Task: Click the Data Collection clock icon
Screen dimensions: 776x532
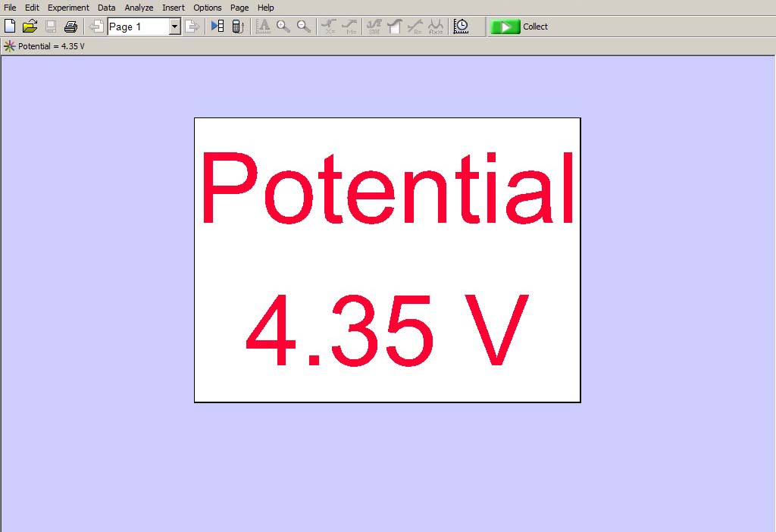Action: click(x=461, y=27)
